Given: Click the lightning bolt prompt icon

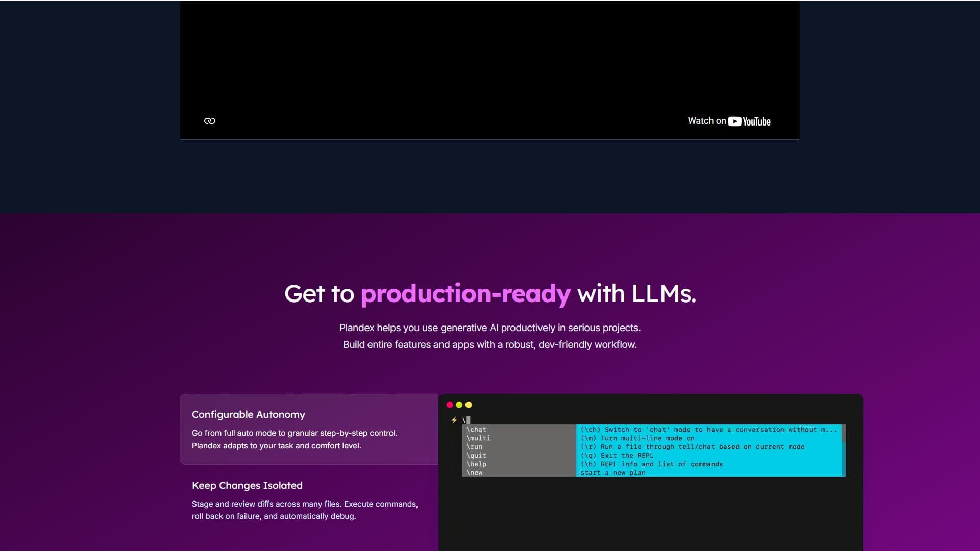Looking at the screenshot, I should tap(454, 420).
